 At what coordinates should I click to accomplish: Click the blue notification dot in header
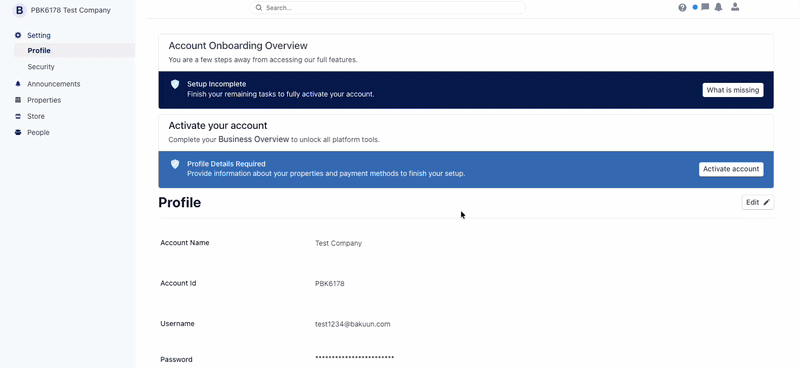pyautogui.click(x=695, y=7)
